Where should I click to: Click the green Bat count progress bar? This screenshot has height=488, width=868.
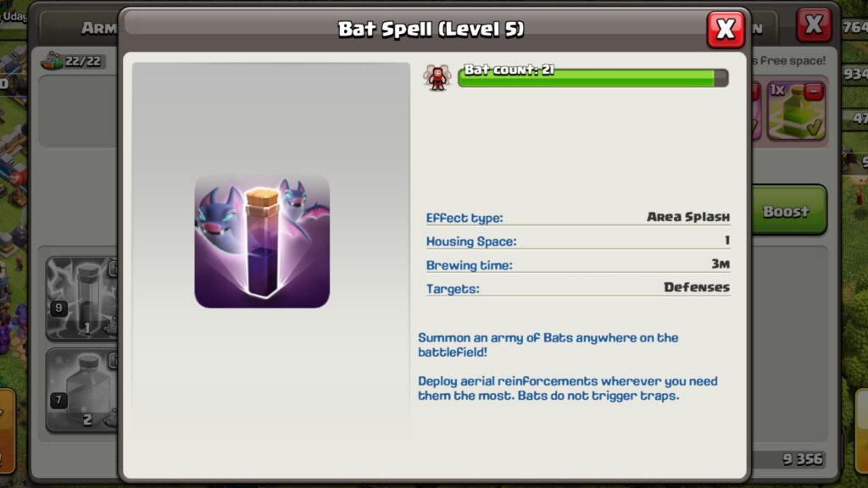point(593,78)
